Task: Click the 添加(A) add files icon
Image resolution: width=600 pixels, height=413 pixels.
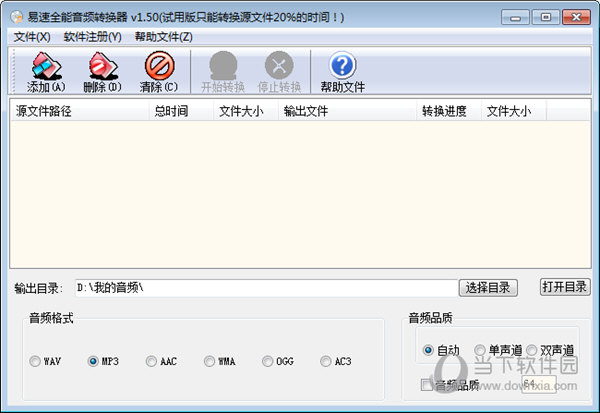Action: coord(46,72)
